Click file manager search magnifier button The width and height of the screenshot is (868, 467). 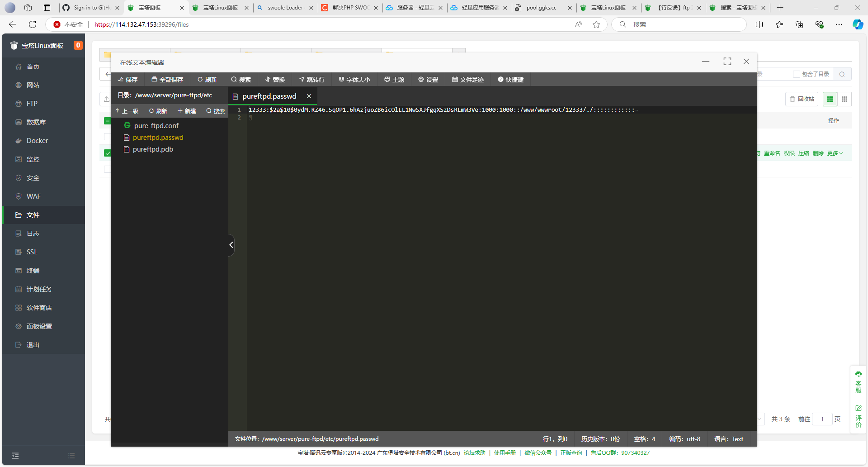click(842, 74)
